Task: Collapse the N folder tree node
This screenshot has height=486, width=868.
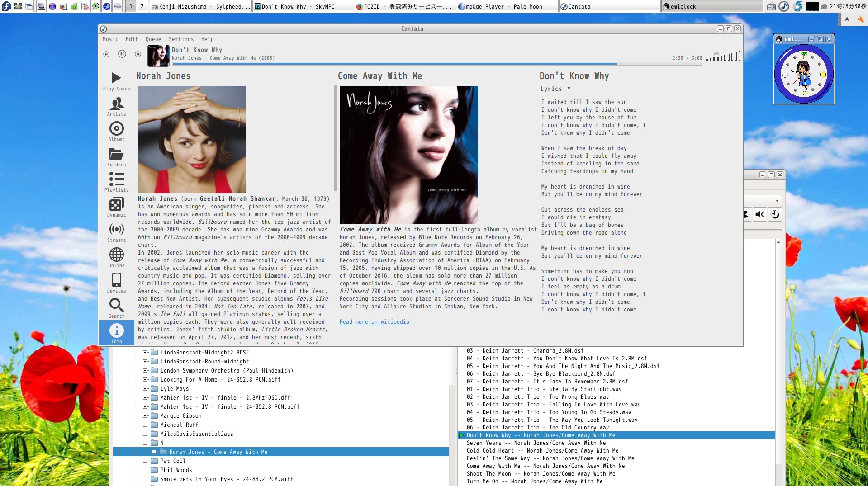Action: [145, 443]
